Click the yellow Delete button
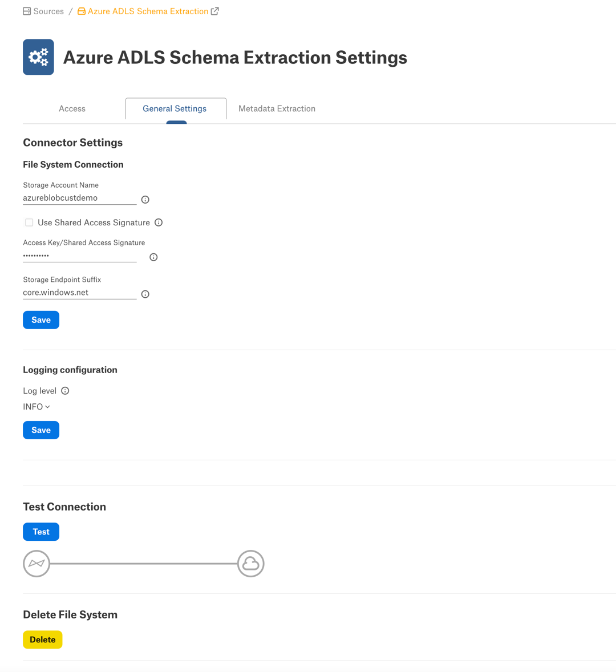 [42, 640]
